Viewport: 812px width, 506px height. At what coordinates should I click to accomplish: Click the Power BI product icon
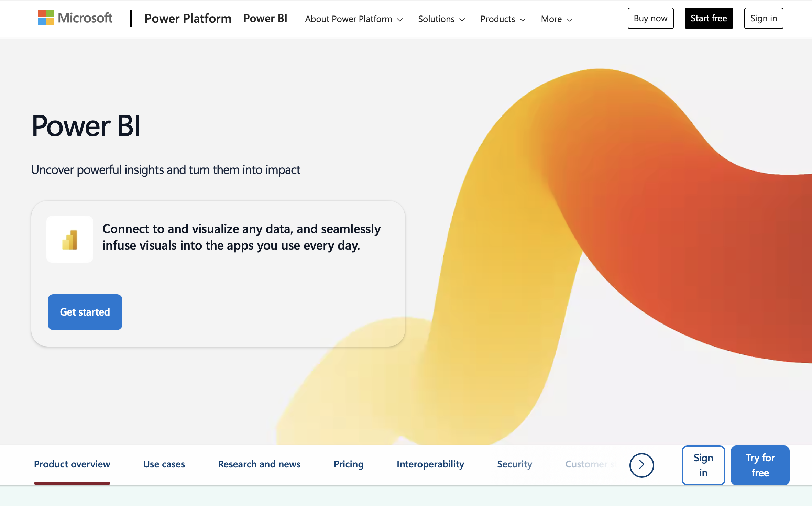(x=70, y=240)
